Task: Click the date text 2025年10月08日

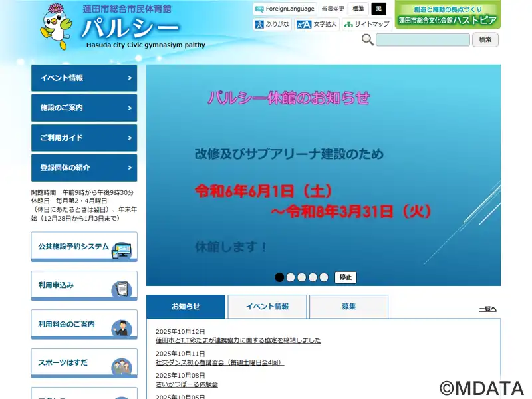Action: tap(180, 376)
